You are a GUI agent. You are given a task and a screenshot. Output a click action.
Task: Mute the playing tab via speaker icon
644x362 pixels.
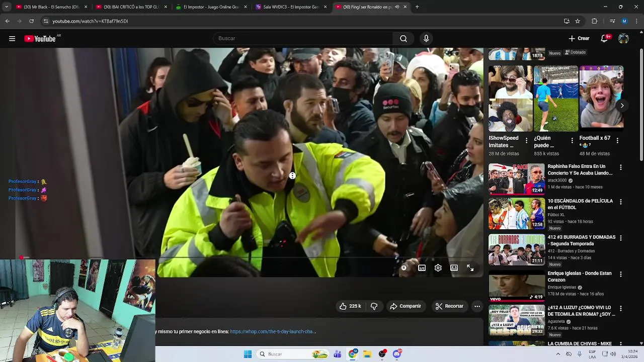click(397, 7)
